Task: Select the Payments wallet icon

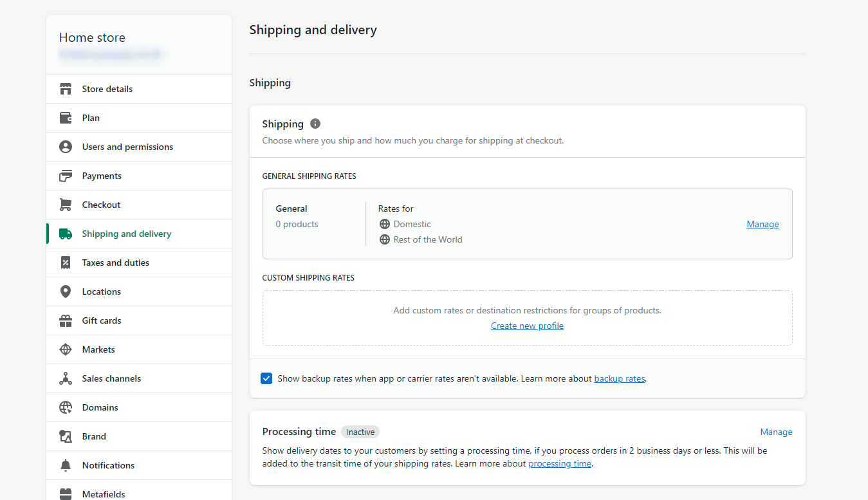Action: pyautogui.click(x=65, y=176)
